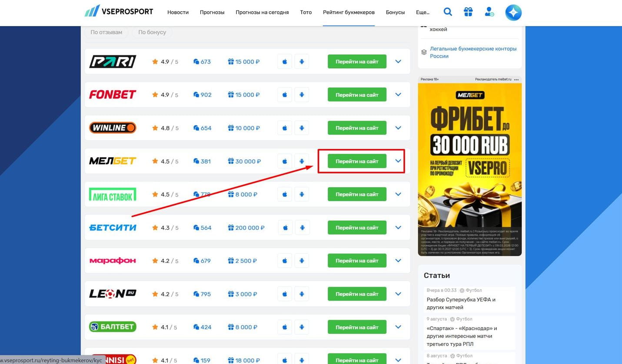Screen dimensions: 622x364
Task: Open Android app icon for Leon
Action: pos(302,294)
